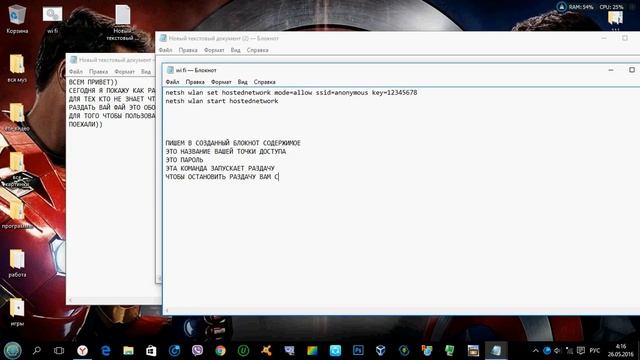Open File Explorer from the taskbar

(x=129, y=350)
